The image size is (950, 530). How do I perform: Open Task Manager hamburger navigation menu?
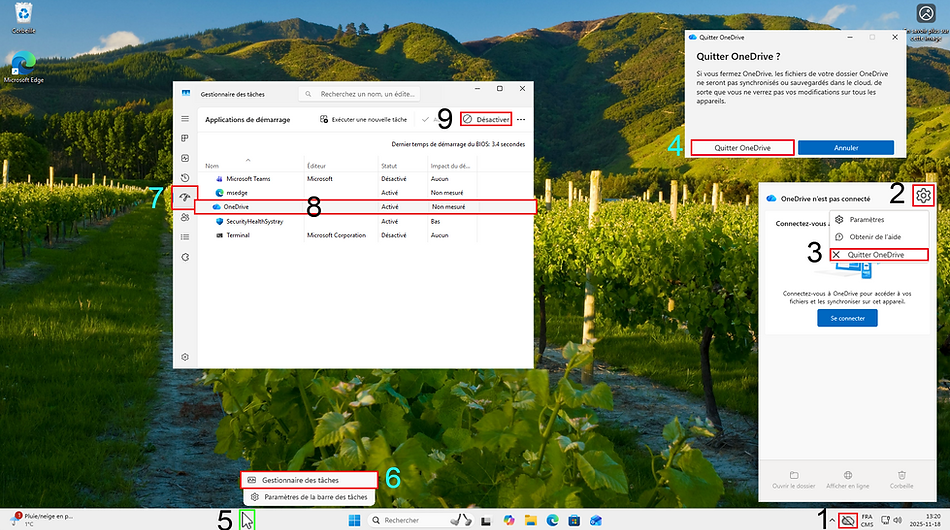coord(185,119)
